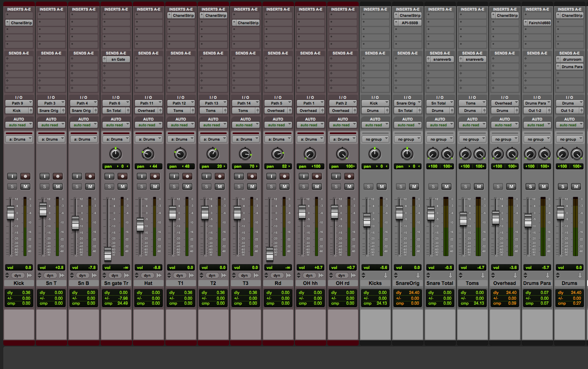Click Sends A-E header on Overhead aux
This screenshot has height=369, width=588.
pos(505,53)
